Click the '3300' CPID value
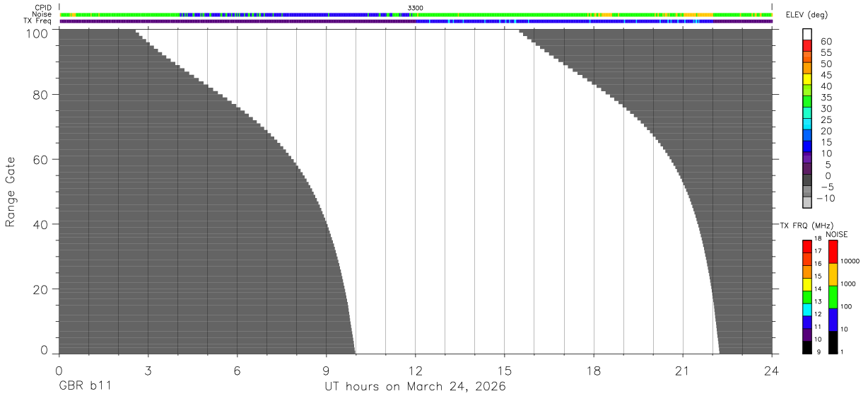The height and width of the screenshot is (401, 868). 416,8
